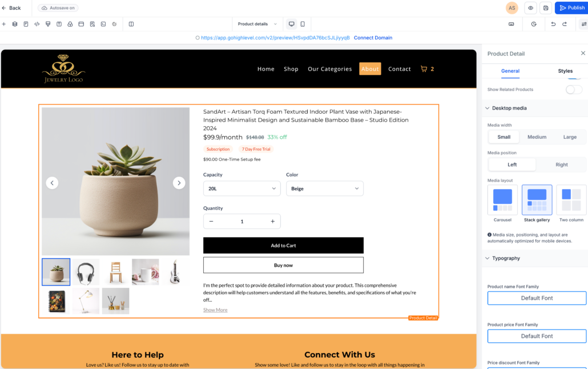The height and width of the screenshot is (369, 588).
Task: Open the layers stack icon in toolbar
Action: tap(15, 24)
